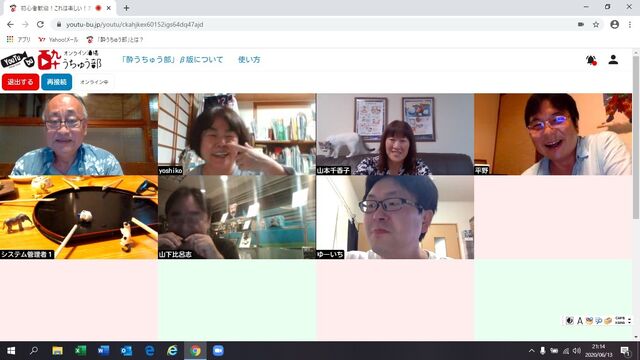Viewport: 640px width, 360px height.
Task: Open the network tray icon
Action: (x=566, y=351)
